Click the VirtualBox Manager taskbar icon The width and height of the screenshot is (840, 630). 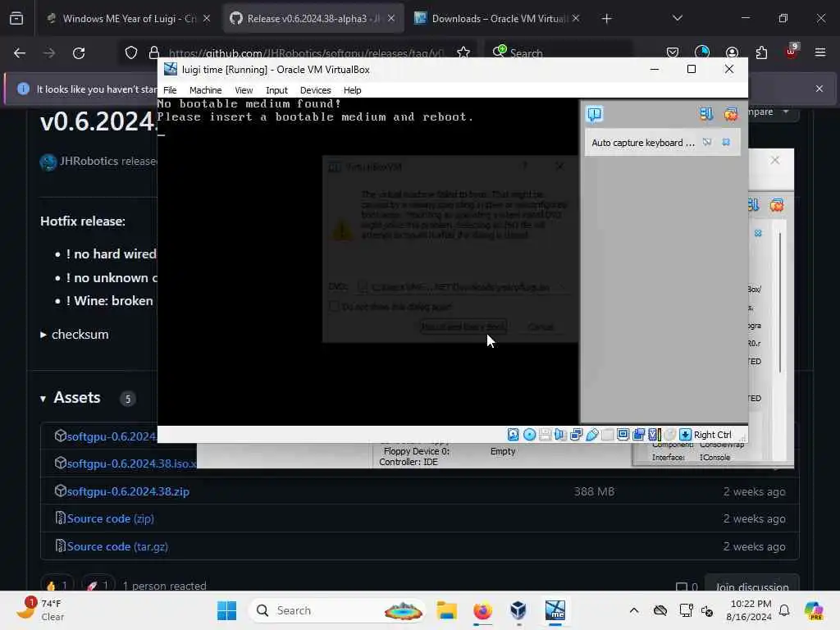518,610
